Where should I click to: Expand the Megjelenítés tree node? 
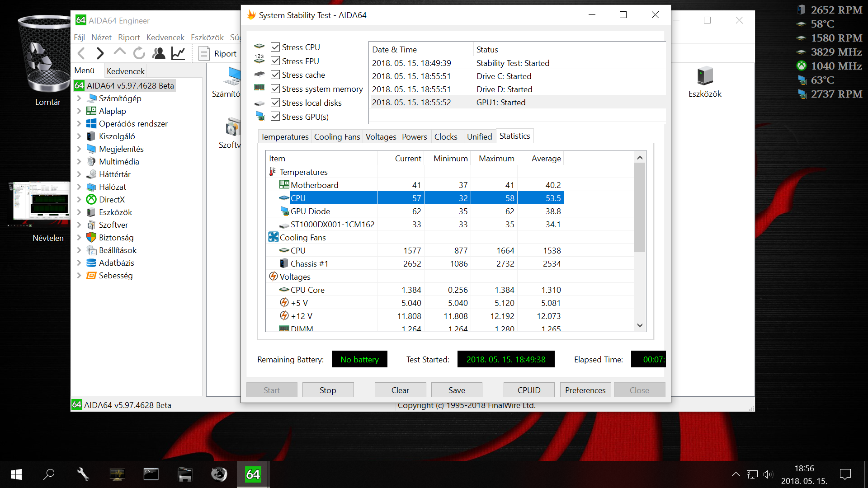click(79, 149)
